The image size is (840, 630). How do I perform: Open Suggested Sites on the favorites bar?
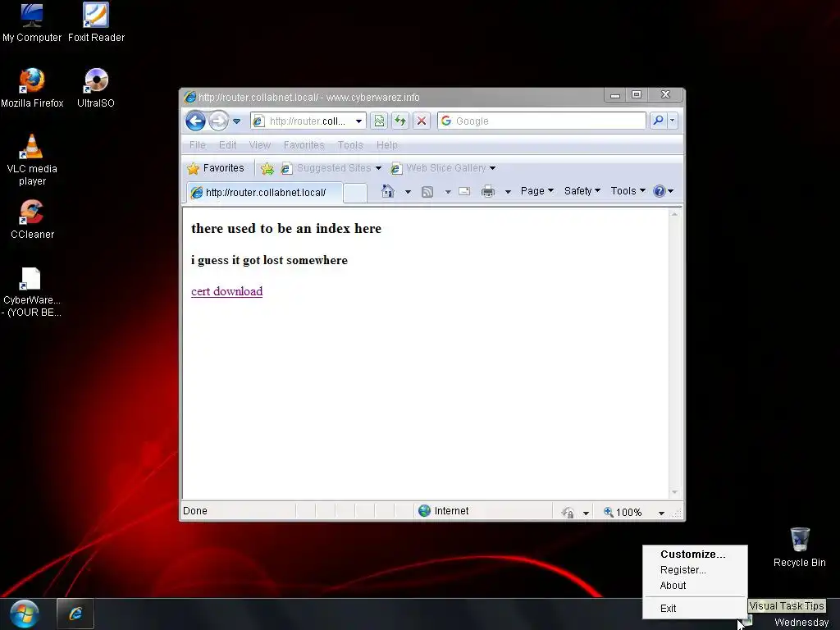pyautogui.click(x=331, y=168)
